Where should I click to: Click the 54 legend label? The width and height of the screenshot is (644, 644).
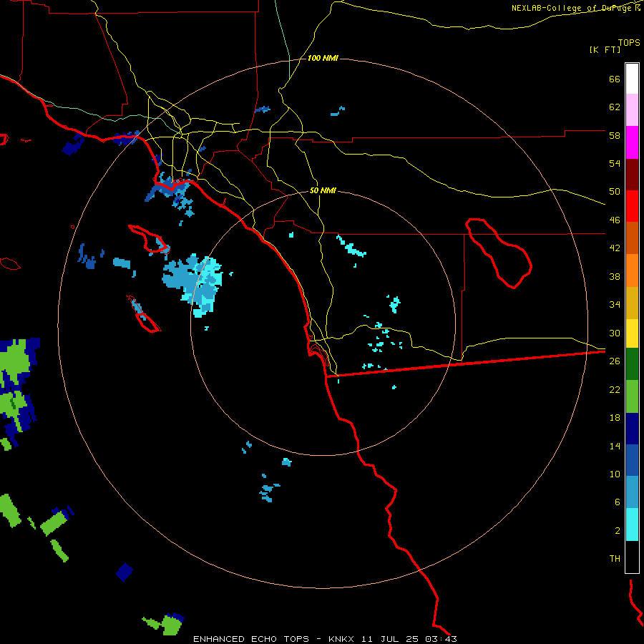click(615, 163)
